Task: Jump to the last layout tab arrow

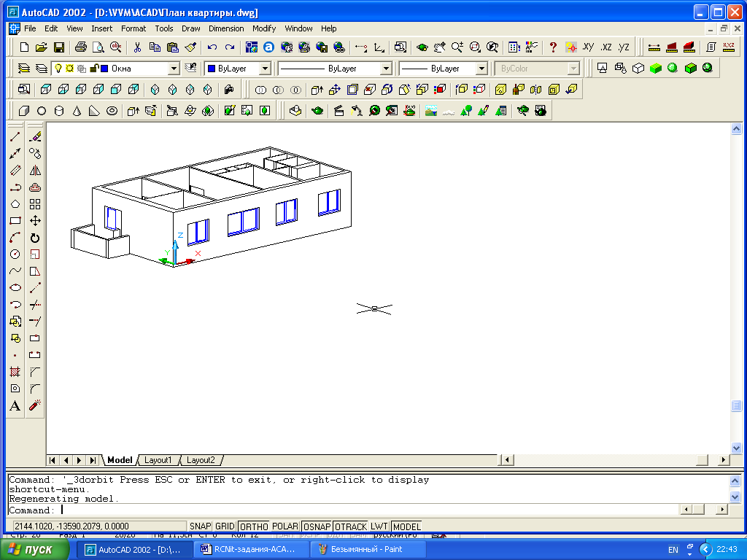Action: click(x=93, y=460)
